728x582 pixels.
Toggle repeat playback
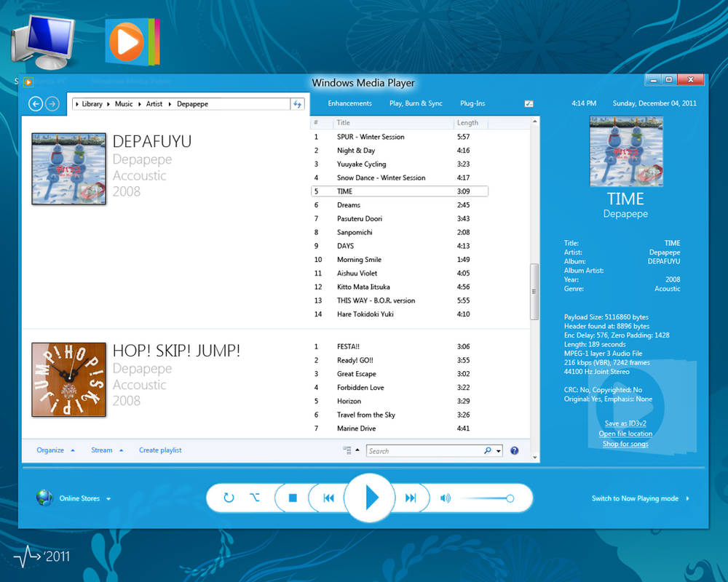tap(229, 498)
